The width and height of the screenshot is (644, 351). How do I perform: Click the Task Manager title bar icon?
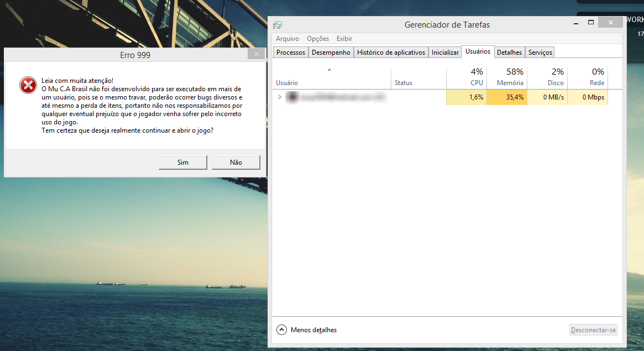278,25
